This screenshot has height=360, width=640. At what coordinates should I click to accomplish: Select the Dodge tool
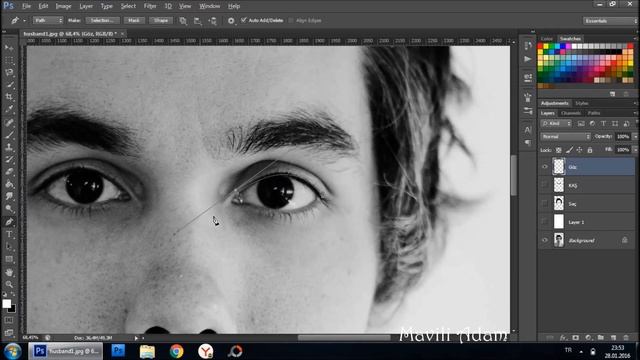pos(9,209)
